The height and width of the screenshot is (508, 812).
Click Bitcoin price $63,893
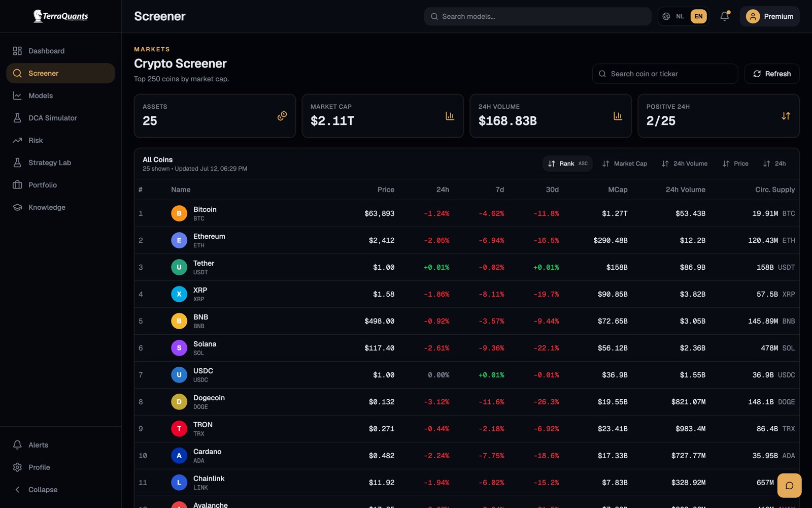click(379, 213)
